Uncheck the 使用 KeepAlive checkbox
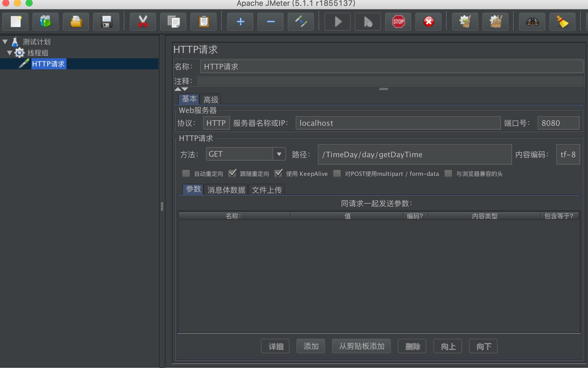This screenshot has height=368, width=588. click(x=279, y=174)
